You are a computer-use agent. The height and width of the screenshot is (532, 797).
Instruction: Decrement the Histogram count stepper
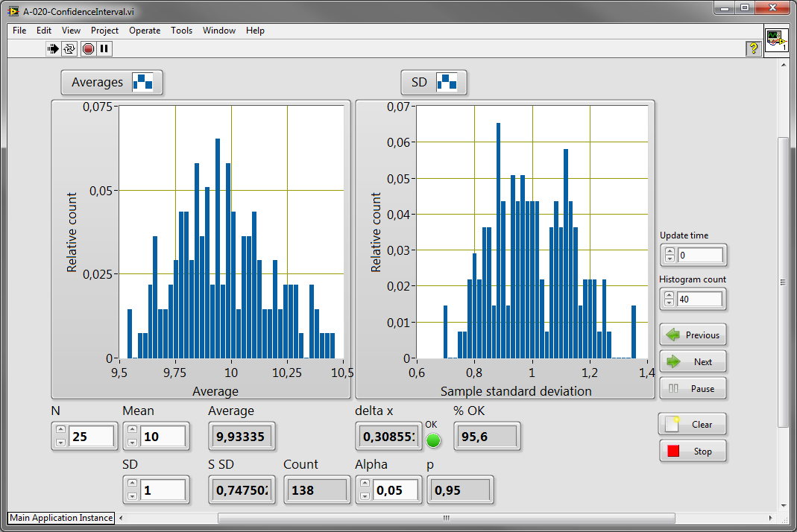669,303
